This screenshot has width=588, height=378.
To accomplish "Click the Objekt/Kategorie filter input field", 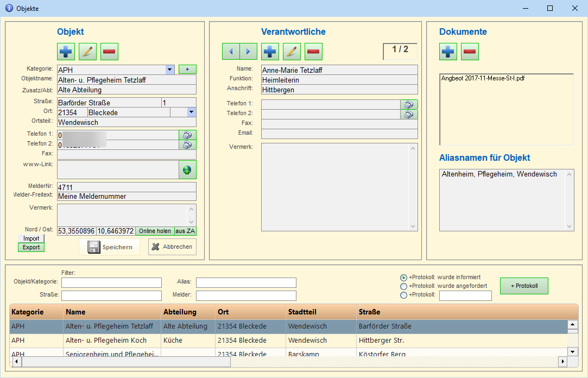I will click(111, 282).
